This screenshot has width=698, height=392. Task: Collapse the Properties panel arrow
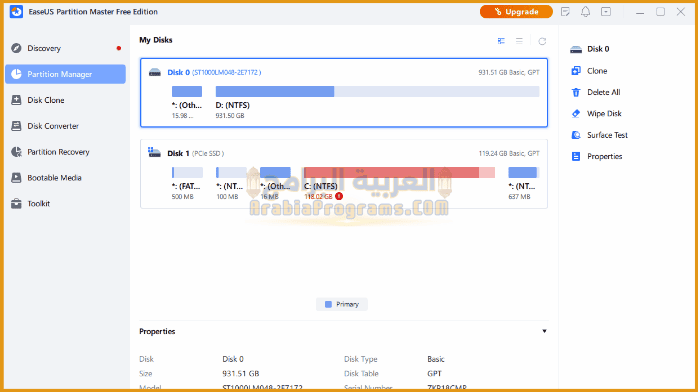(544, 331)
